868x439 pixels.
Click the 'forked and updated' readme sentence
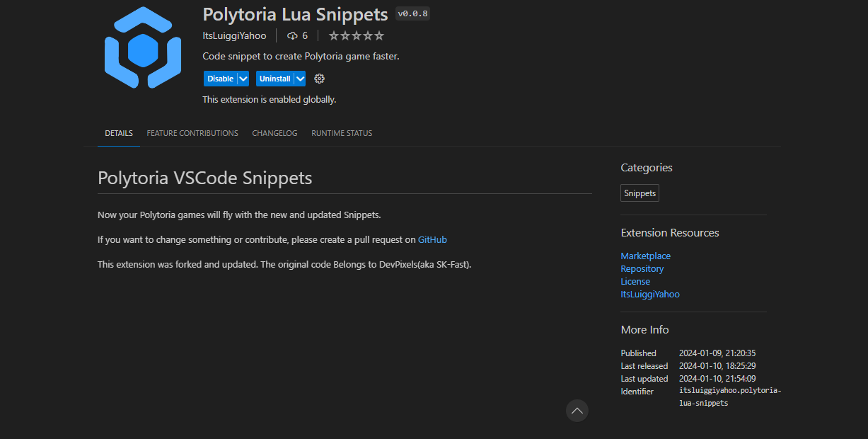[x=284, y=265]
